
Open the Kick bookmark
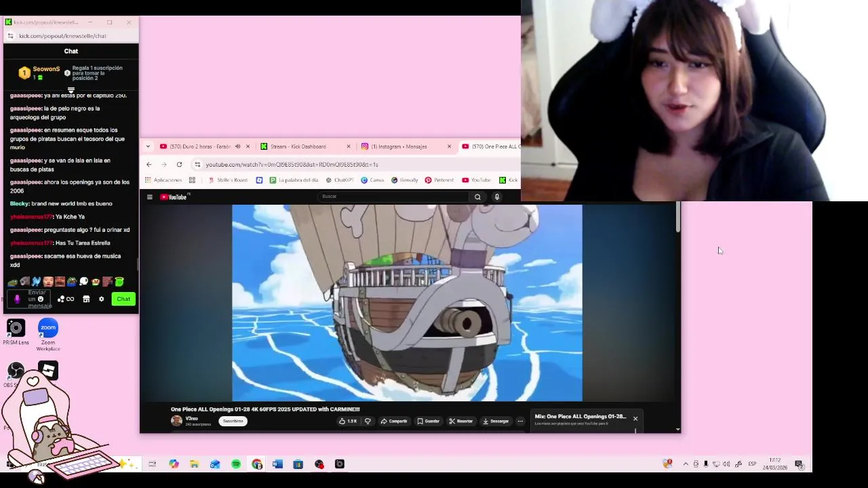point(508,180)
